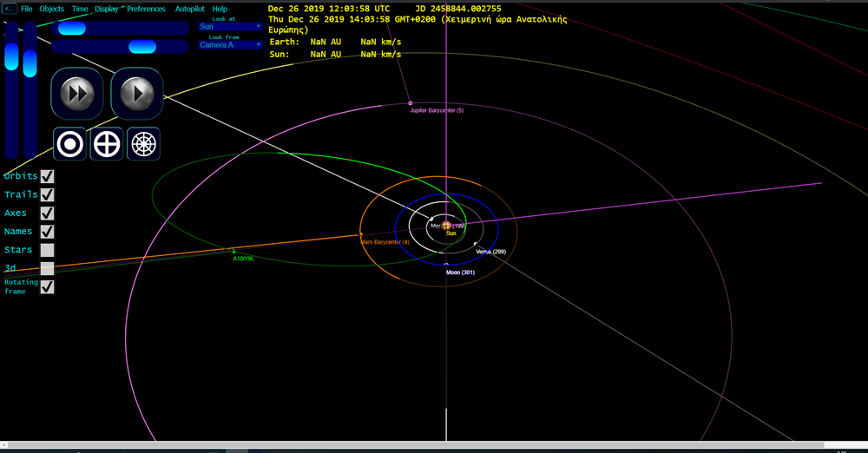Click the concentric circle target icon
This screenshot has height=453, width=868.
click(69, 144)
